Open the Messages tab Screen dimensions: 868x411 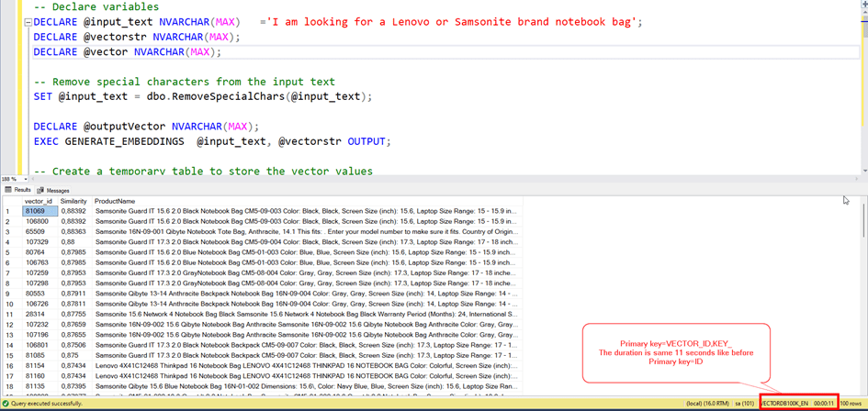(x=57, y=190)
